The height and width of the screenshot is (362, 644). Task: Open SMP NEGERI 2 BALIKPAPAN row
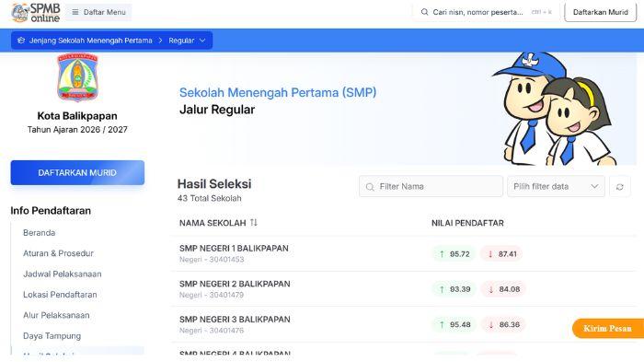[404, 289]
